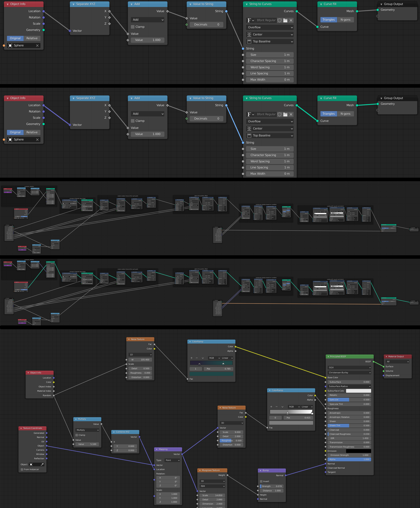Screen dimensions: 420x508
Task: Clear Sphere object with X in color-wired Object Info
Action: [x=37, y=140]
